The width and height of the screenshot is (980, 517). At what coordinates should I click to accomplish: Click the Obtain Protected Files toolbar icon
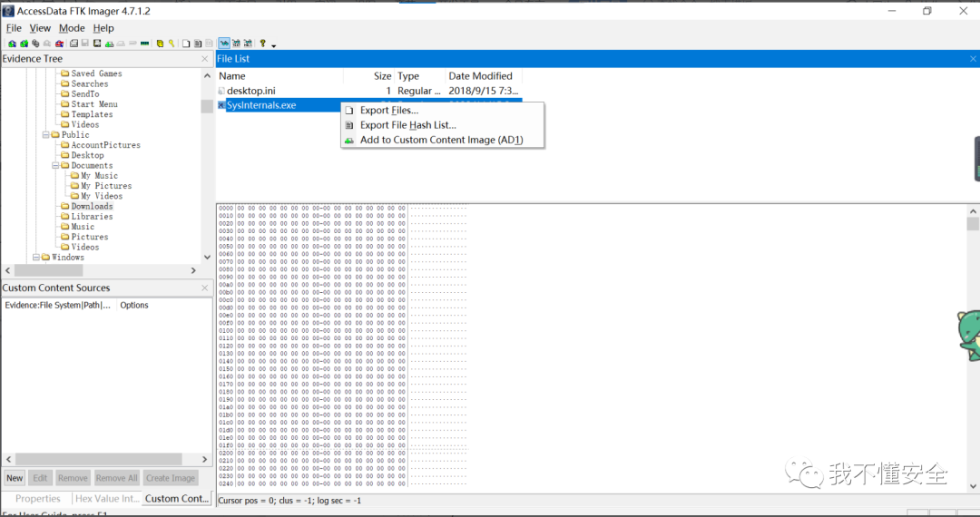point(160,44)
